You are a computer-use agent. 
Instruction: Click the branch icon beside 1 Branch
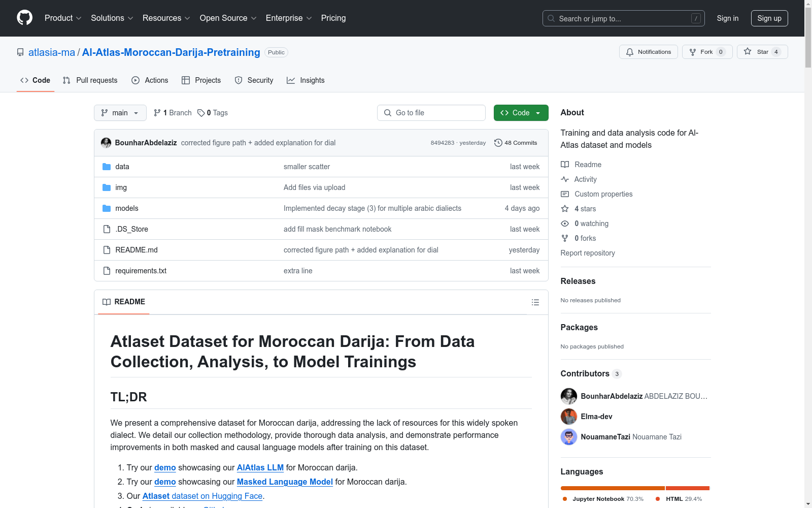point(157,113)
